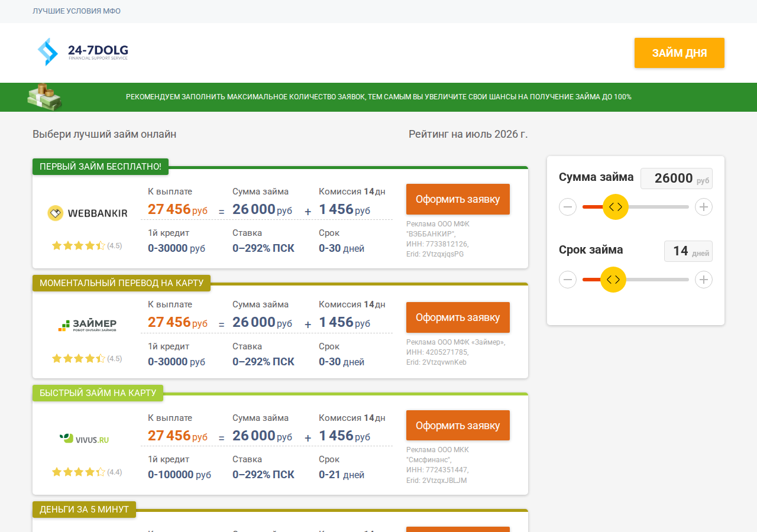Viewport: 757px width, 532px height.
Task: Apply for the Займер loan via Оформить заявку
Action: click(458, 317)
